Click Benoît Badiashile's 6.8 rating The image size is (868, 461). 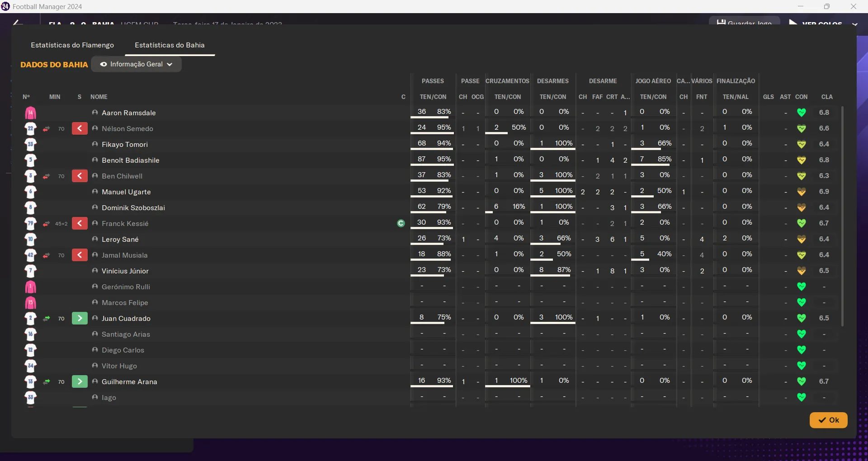point(824,160)
